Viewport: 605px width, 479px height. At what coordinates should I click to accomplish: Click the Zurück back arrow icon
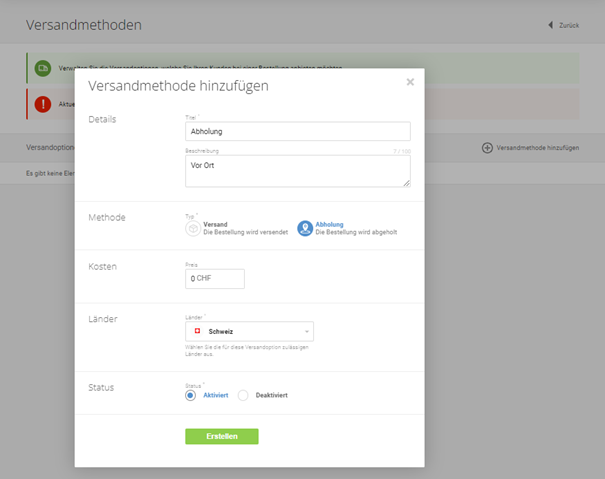coord(551,25)
